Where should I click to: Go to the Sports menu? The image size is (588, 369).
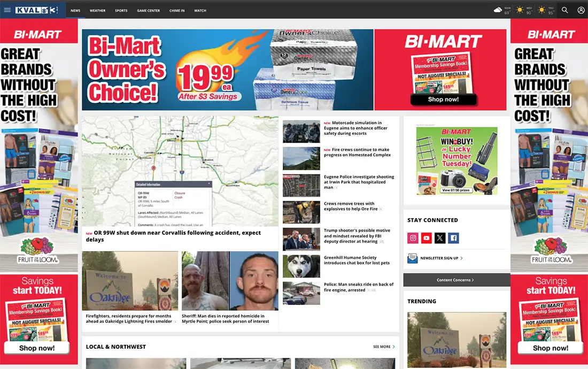[121, 11]
